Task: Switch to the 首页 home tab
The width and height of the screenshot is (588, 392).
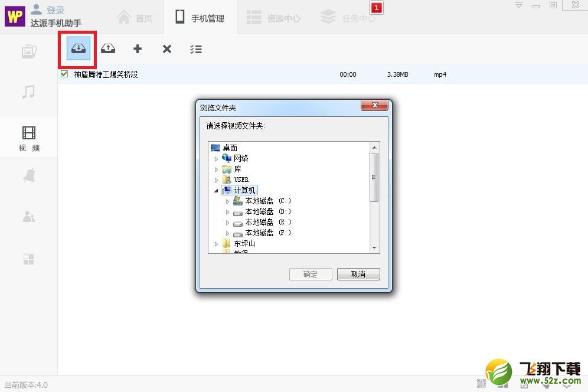Action: pos(135,18)
